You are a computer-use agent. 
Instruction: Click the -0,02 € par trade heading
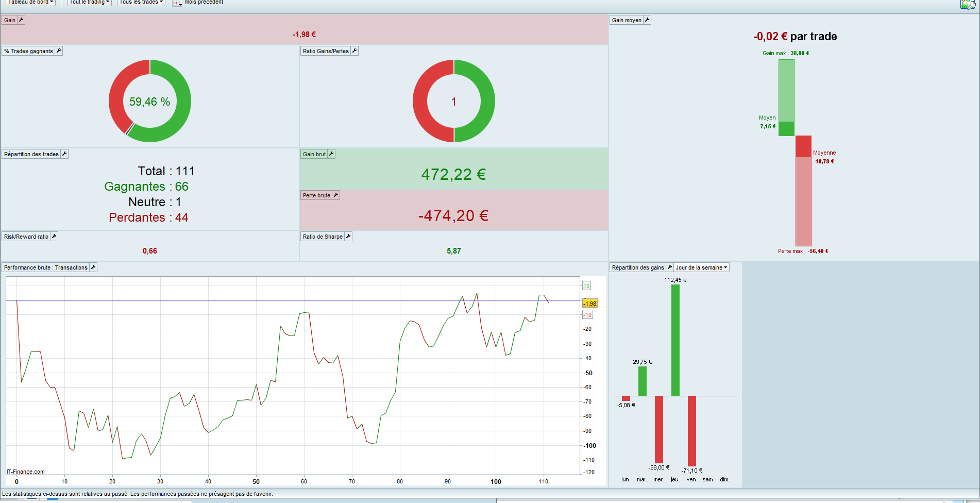[795, 36]
